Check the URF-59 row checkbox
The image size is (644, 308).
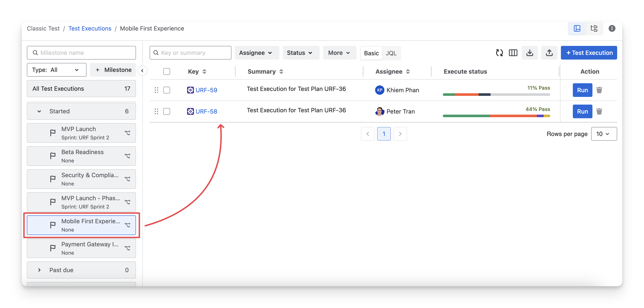pos(166,90)
